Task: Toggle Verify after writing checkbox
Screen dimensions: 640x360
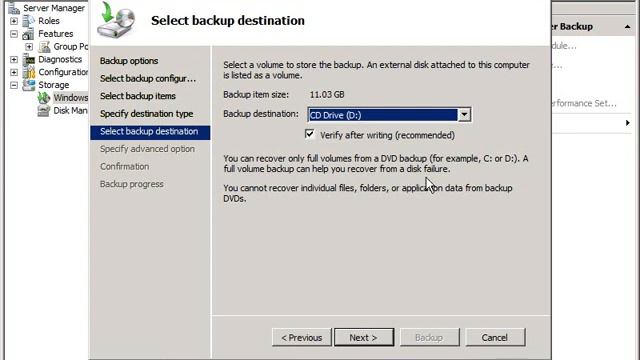Action: click(310, 134)
